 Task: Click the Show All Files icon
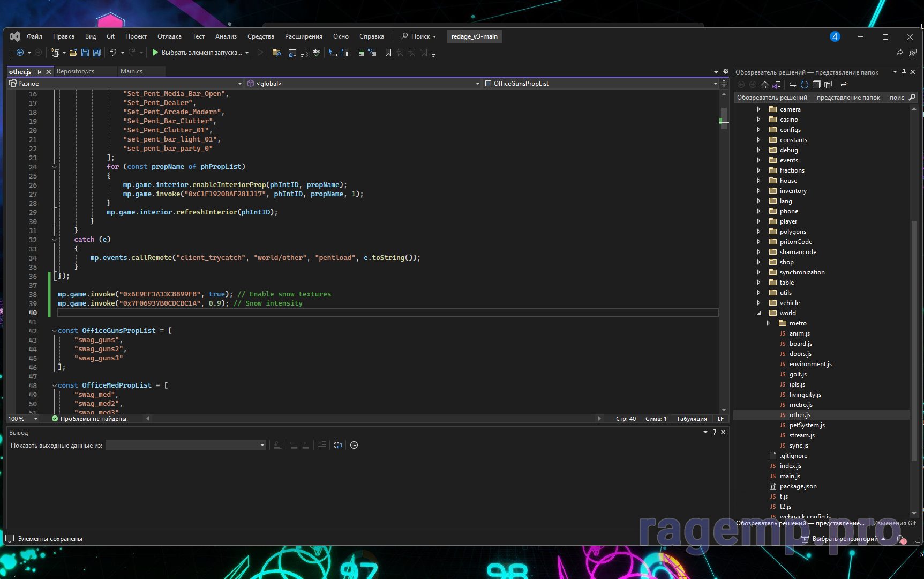coord(828,85)
